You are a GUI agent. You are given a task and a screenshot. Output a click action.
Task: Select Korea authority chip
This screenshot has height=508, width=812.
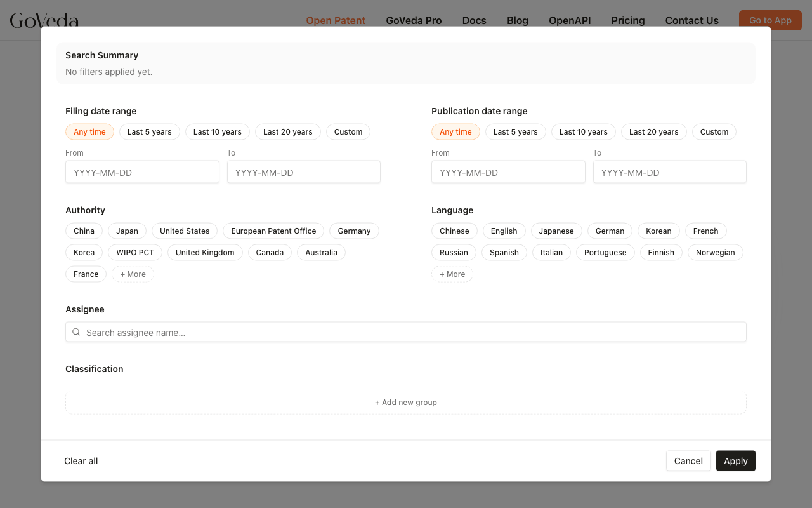click(x=84, y=253)
